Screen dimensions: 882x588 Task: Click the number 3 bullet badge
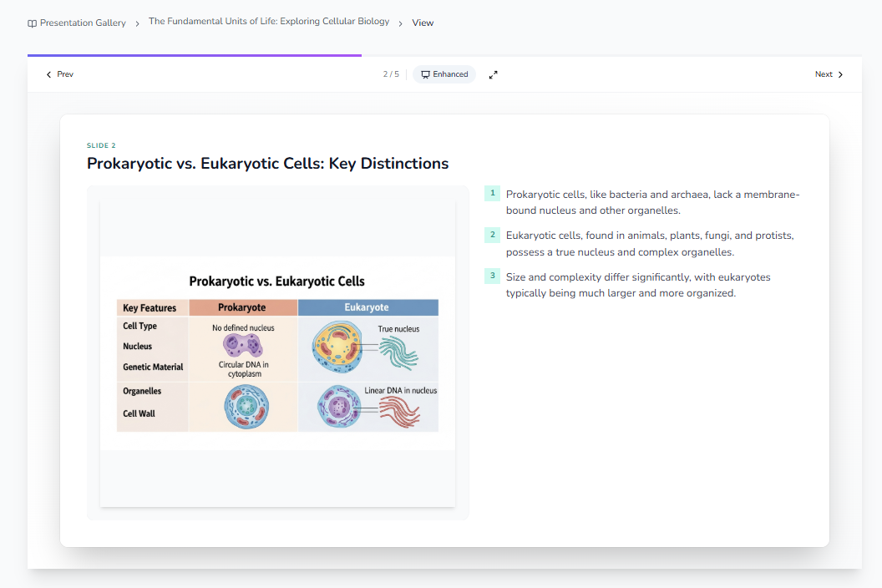click(x=492, y=276)
